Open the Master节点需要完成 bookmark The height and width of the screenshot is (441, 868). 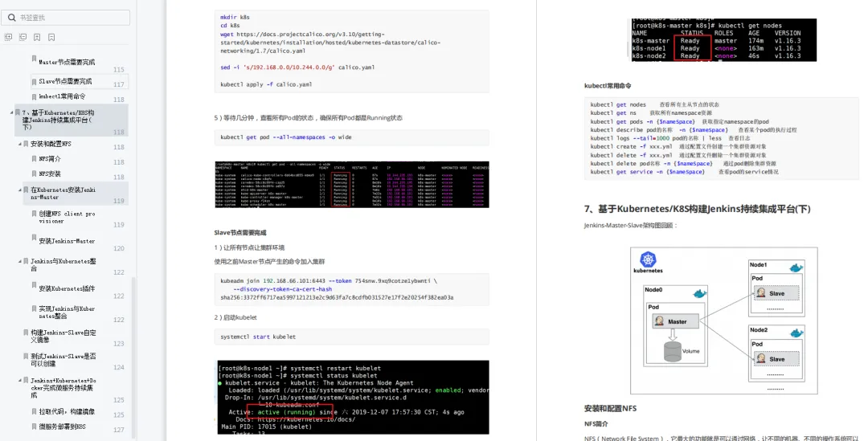(x=67, y=62)
